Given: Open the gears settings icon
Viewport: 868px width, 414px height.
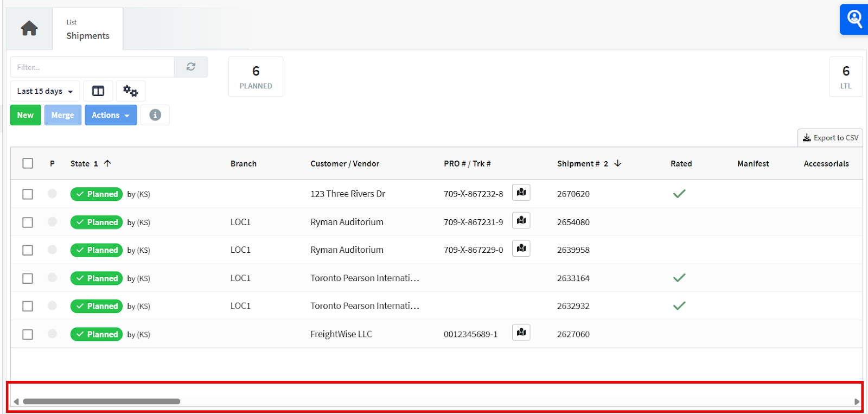Looking at the screenshot, I should click(131, 91).
